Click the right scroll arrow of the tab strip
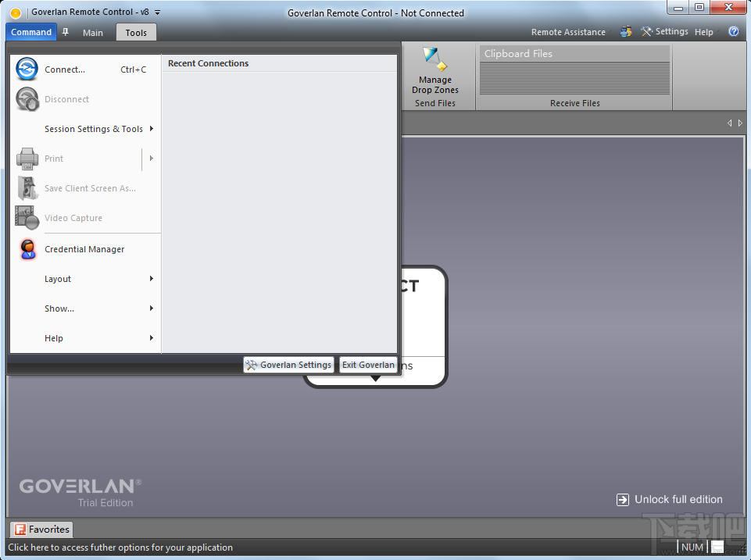Viewport: 751px width, 560px height. click(x=740, y=123)
